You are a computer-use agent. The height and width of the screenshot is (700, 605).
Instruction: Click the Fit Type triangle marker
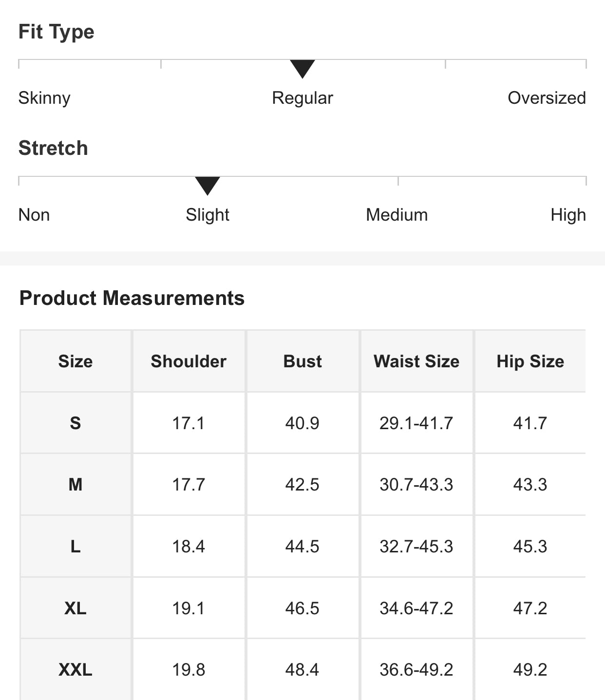[302, 68]
